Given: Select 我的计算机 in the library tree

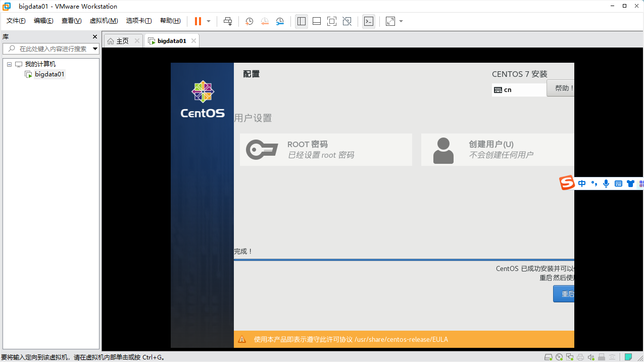Looking at the screenshot, I should pos(40,64).
